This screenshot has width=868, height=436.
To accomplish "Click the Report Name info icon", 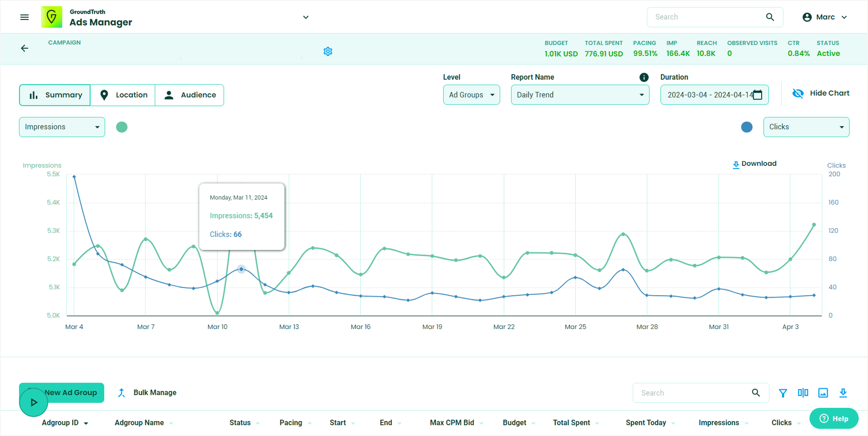I will tap(644, 77).
